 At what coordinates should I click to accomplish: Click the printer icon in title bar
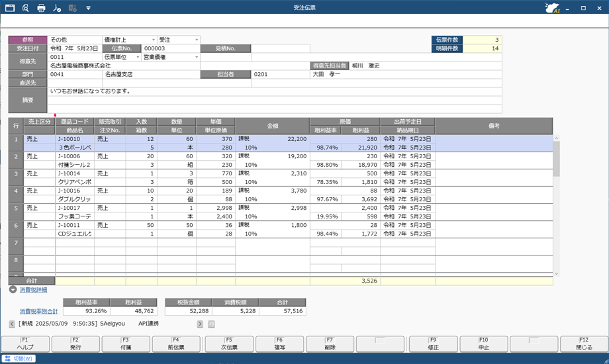pyautogui.click(x=41, y=8)
